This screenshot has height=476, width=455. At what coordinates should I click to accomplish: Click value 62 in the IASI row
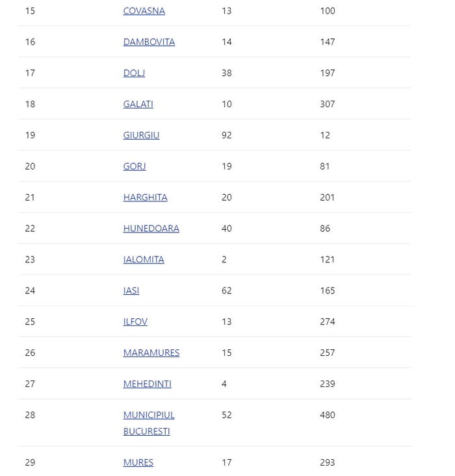226,291
